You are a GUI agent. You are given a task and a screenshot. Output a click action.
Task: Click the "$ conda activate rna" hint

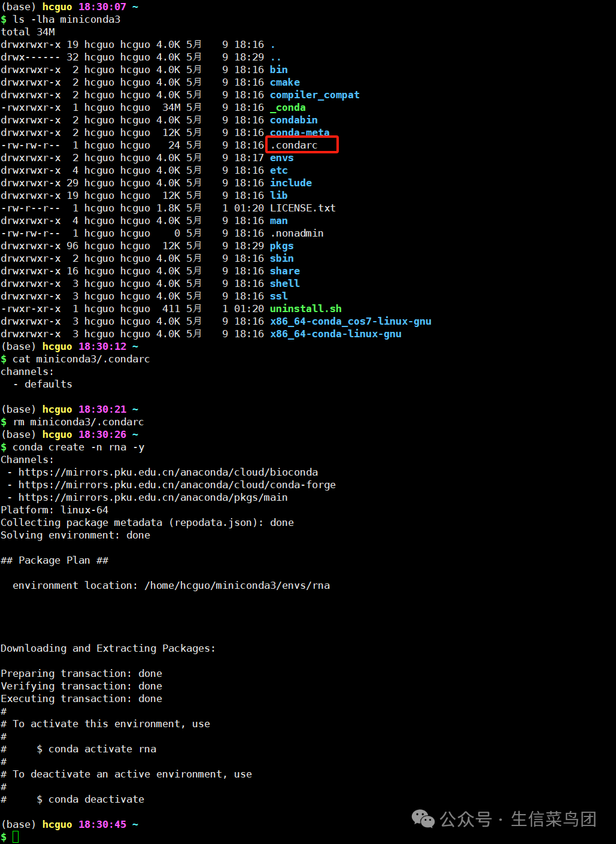click(x=96, y=749)
